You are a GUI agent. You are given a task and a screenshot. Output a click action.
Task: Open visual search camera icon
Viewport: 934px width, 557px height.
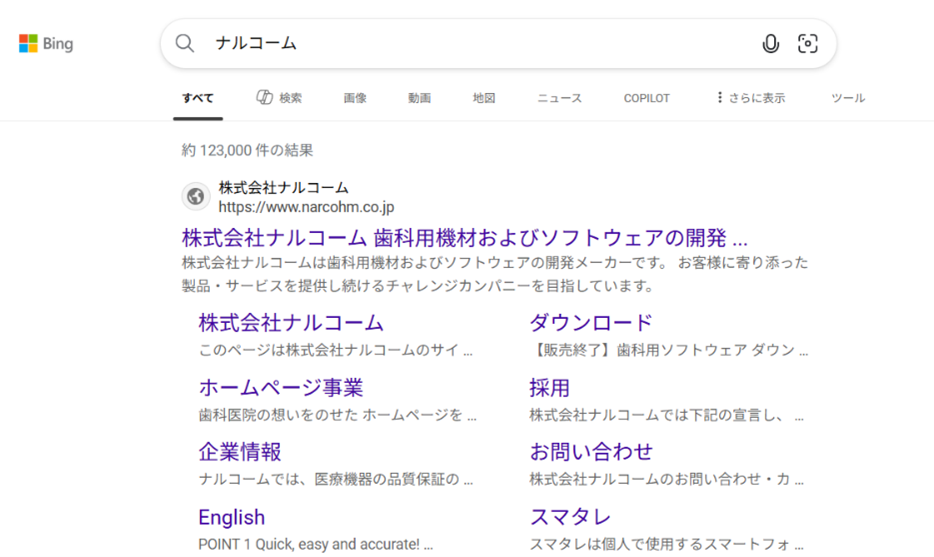[807, 43]
